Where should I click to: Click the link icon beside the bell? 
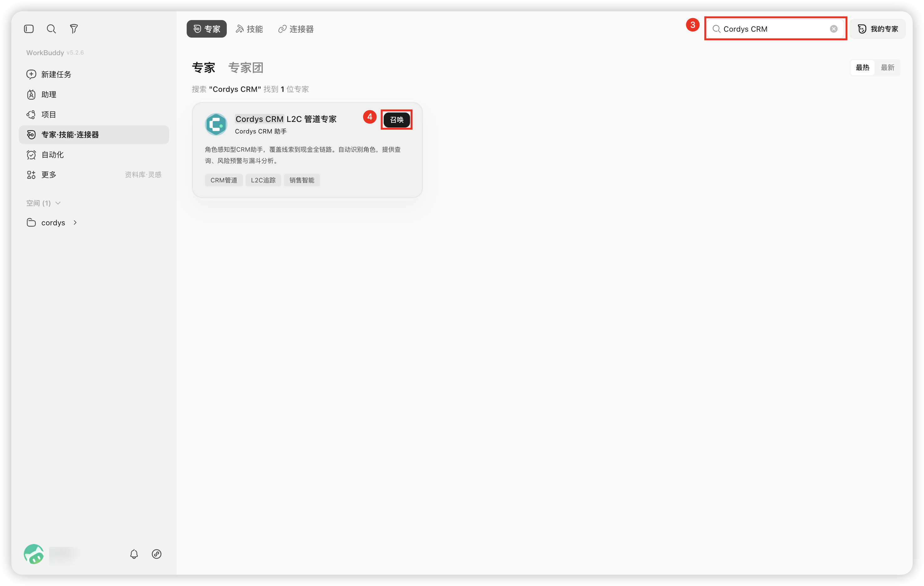point(157,554)
